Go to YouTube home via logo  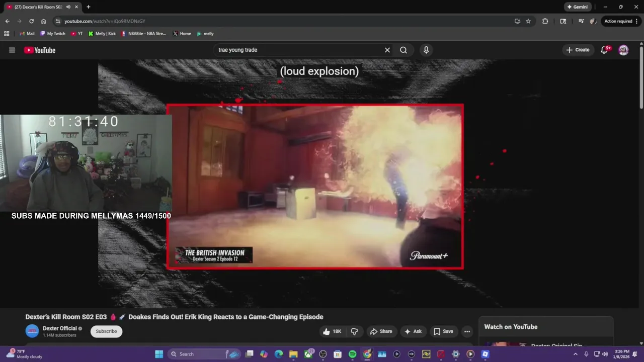[39, 50]
